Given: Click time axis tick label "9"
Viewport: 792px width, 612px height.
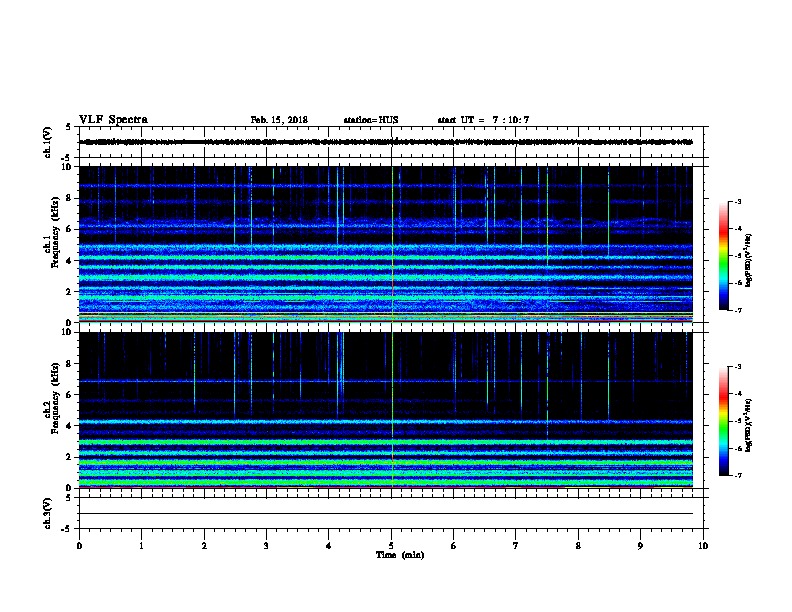Looking at the screenshot, I should [x=640, y=546].
